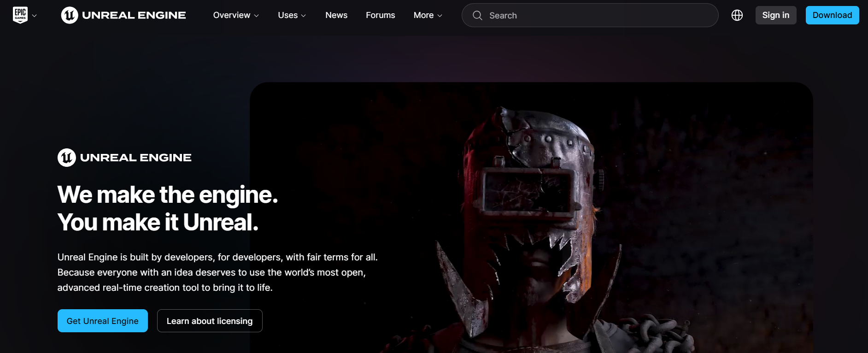Image resolution: width=868 pixels, height=353 pixels.
Task: Open the Forums link
Action: pyautogui.click(x=381, y=15)
